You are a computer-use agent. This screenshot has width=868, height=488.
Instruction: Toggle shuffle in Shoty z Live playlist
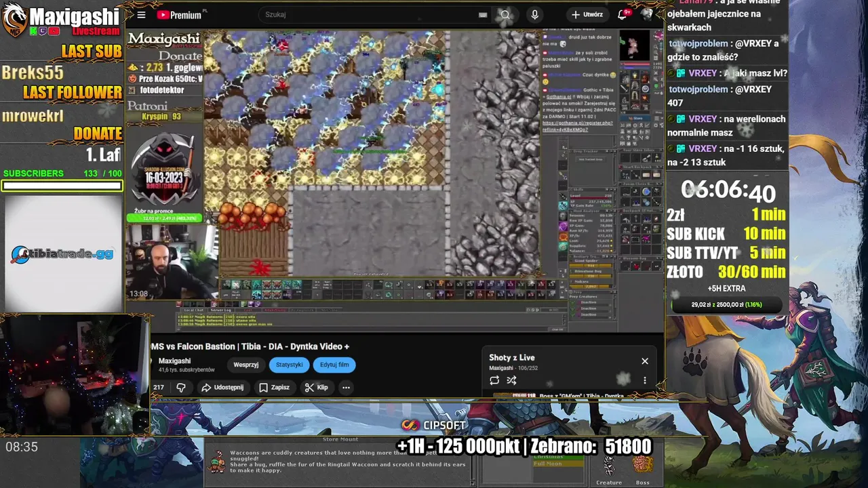click(x=511, y=380)
